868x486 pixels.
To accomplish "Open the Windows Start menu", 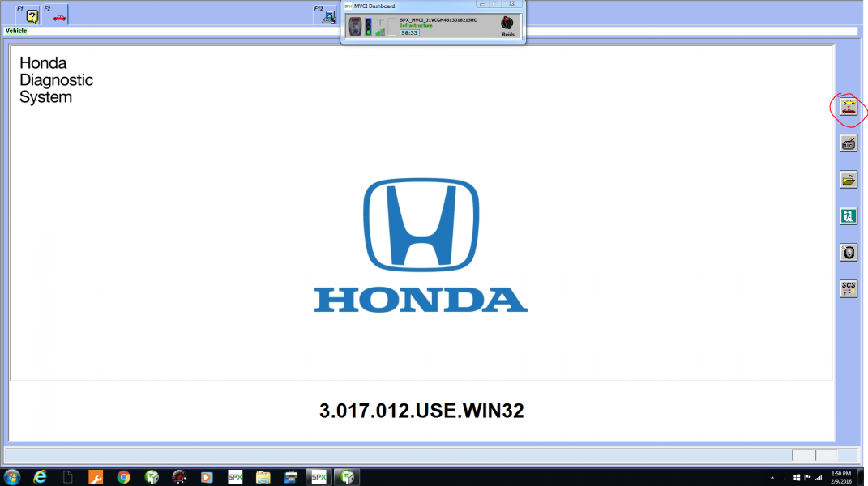I will (x=11, y=477).
